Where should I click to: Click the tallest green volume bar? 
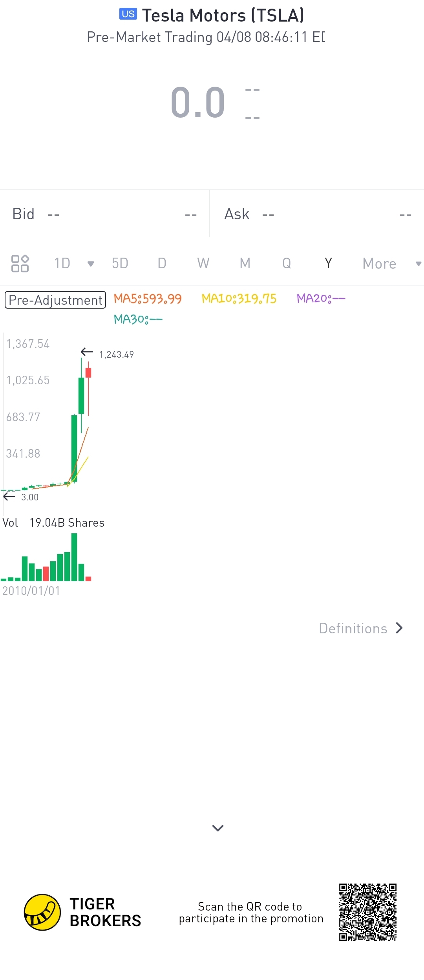(74, 557)
